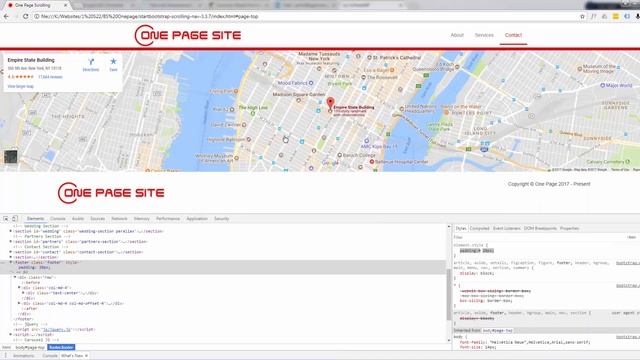Focus the browser address bar

click(306, 16)
